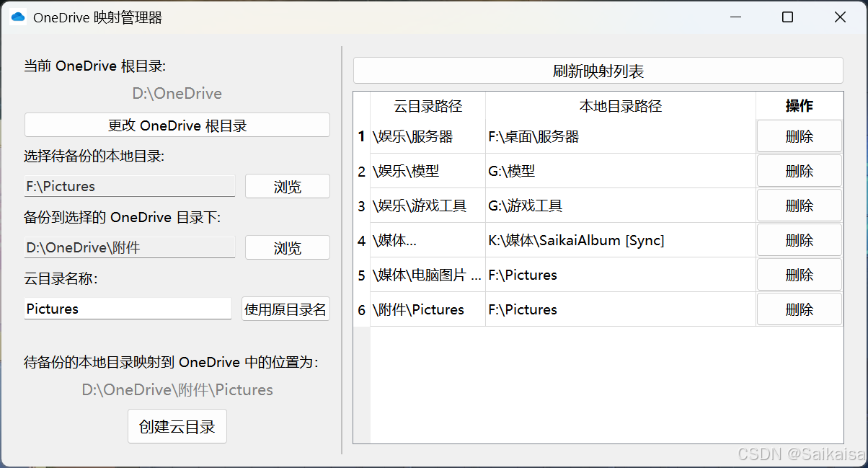868x468 pixels.
Task: Select row header number 4
Action: 362,240
